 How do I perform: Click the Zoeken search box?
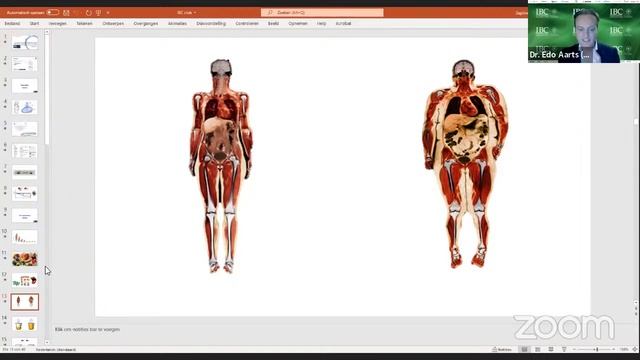click(322, 13)
